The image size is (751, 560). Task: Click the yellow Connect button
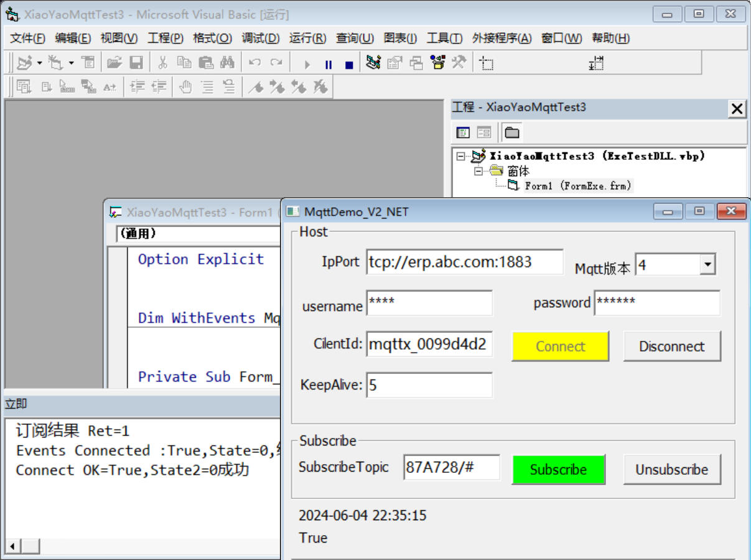[560, 347]
